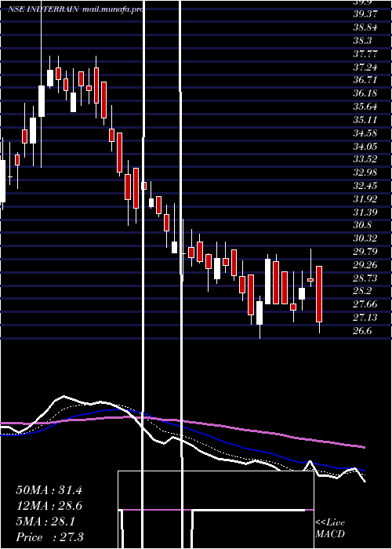392x549 pixels.
Task: Click the 50MA : 31.4 readout
Action: (x=49, y=490)
